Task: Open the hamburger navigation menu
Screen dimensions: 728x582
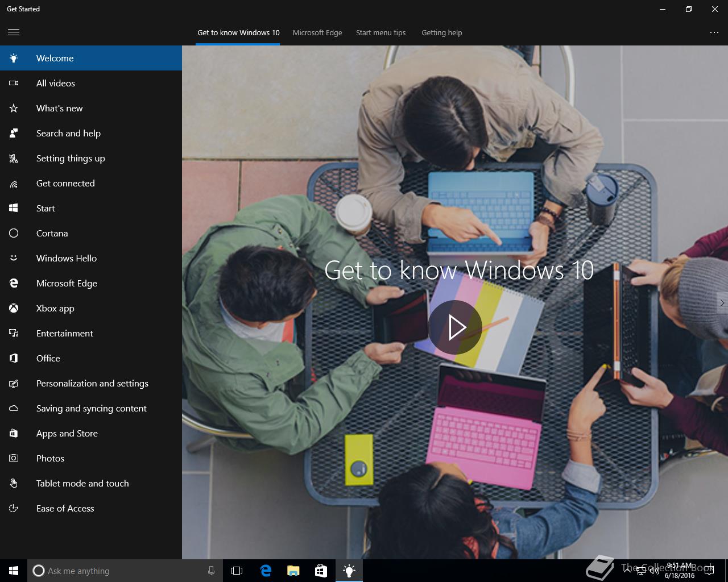Action: pyautogui.click(x=14, y=32)
